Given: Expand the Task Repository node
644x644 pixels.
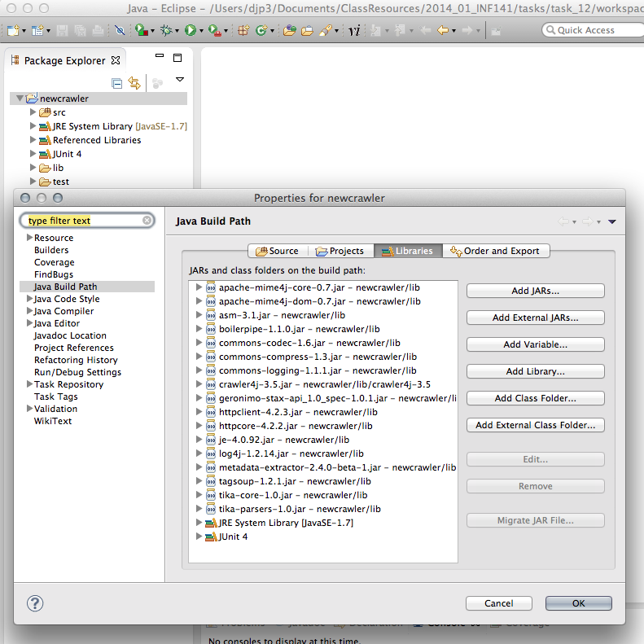Looking at the screenshot, I should coord(29,384).
